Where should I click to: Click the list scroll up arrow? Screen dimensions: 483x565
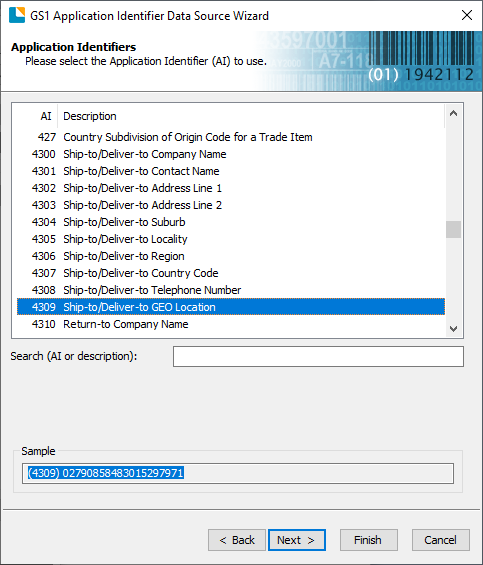[x=453, y=114]
